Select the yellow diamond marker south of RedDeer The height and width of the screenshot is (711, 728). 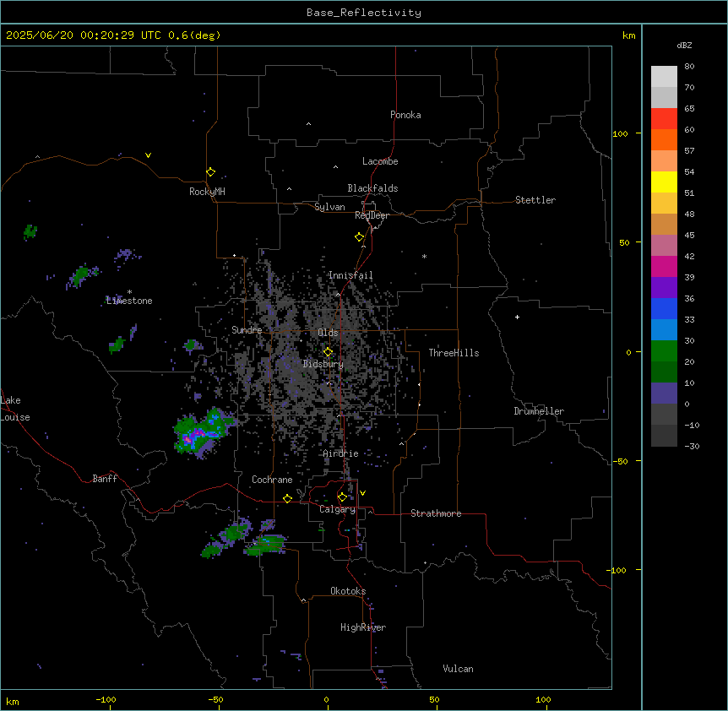coord(359,237)
